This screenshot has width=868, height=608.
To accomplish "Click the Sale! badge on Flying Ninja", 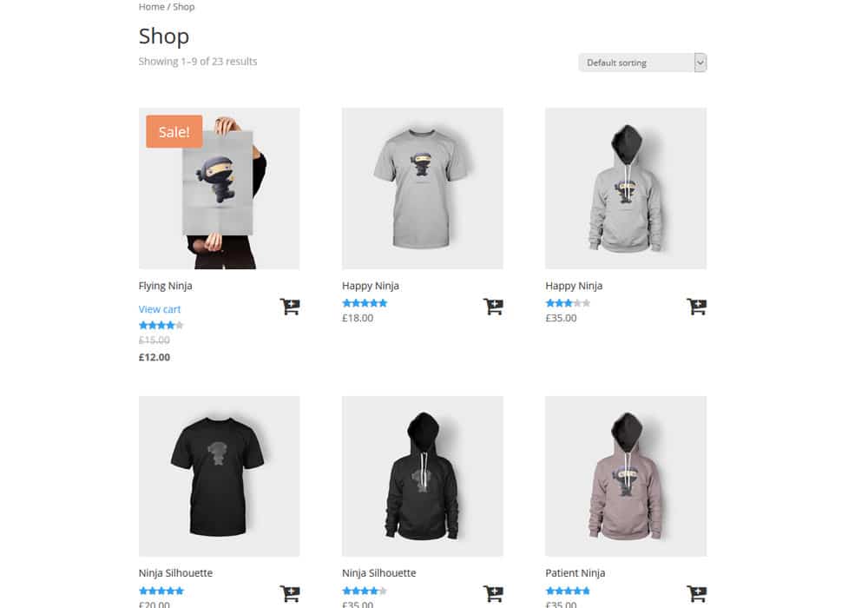I will (x=174, y=132).
